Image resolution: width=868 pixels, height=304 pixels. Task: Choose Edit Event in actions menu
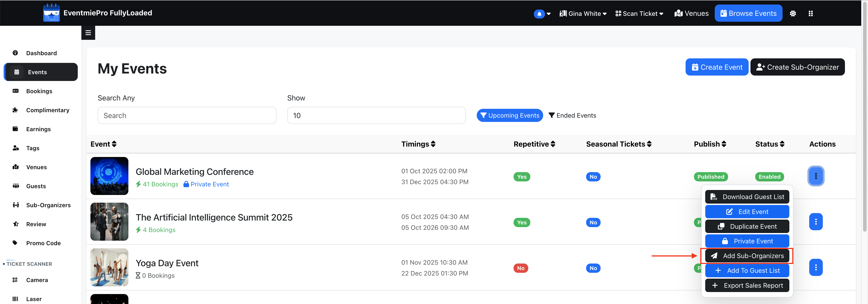coord(747,212)
